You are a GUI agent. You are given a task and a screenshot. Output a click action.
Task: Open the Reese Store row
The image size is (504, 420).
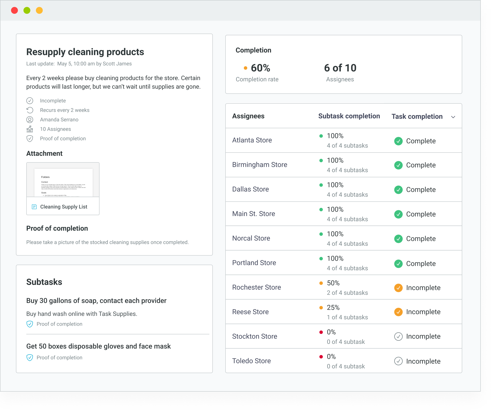tap(250, 312)
